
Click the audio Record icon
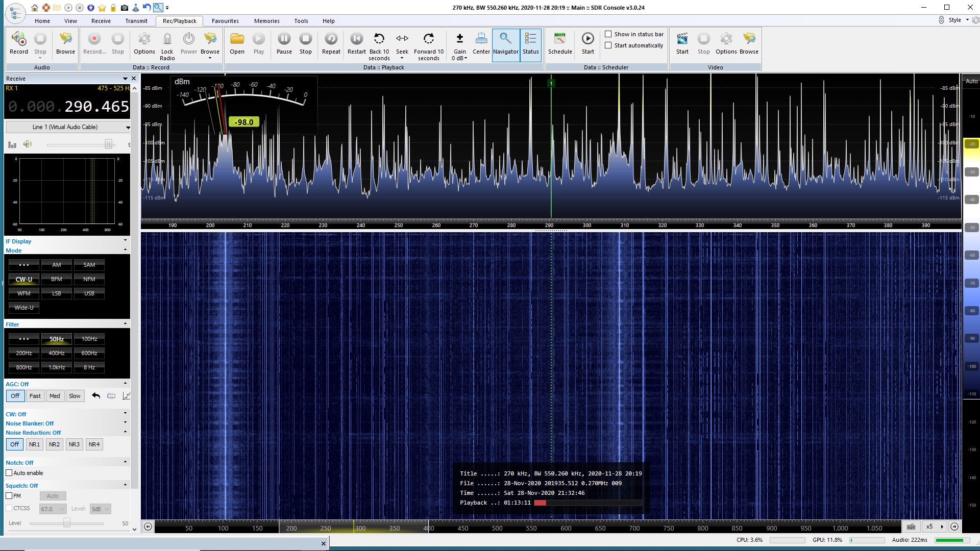click(x=19, y=39)
